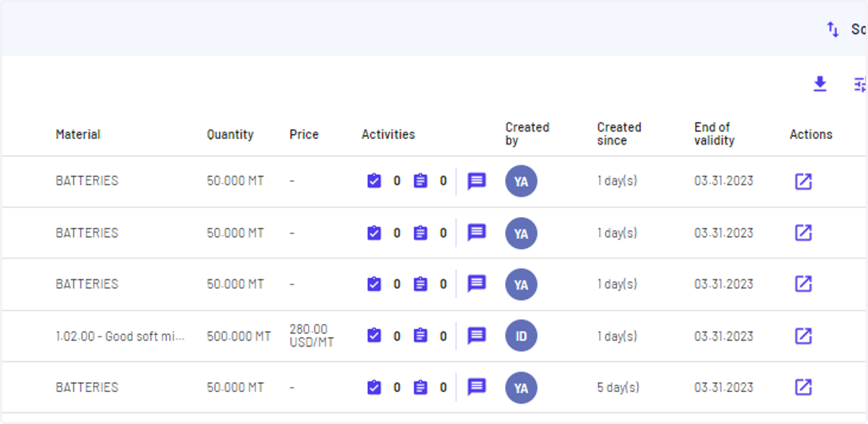This screenshot has width=868, height=424.
Task: Open external link in the first table row
Action: coord(803,181)
